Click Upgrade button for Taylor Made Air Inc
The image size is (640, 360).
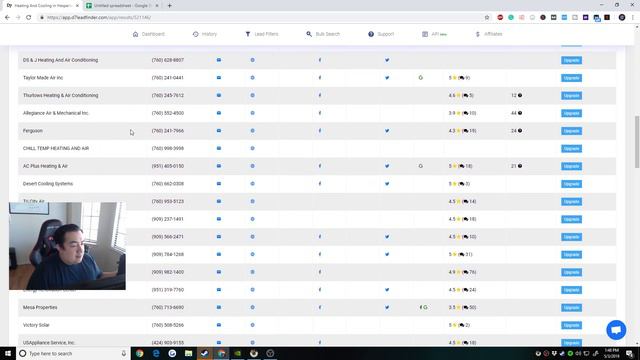pos(571,78)
